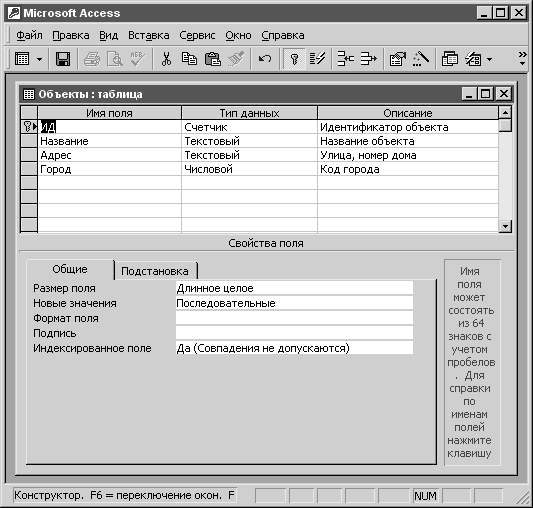Viewport: 533px width, 508px height.
Task: Show the Database Window icon
Action: [450, 59]
